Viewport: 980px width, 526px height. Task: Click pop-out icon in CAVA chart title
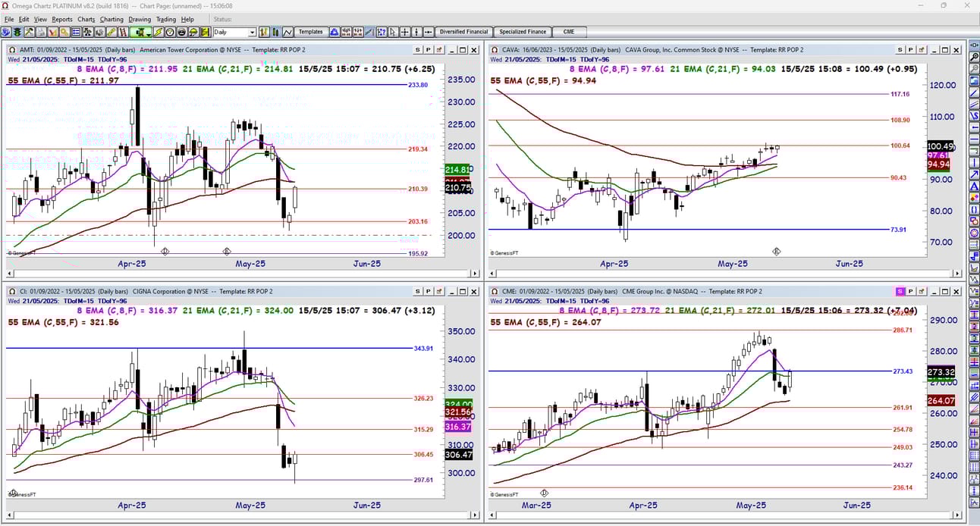922,50
